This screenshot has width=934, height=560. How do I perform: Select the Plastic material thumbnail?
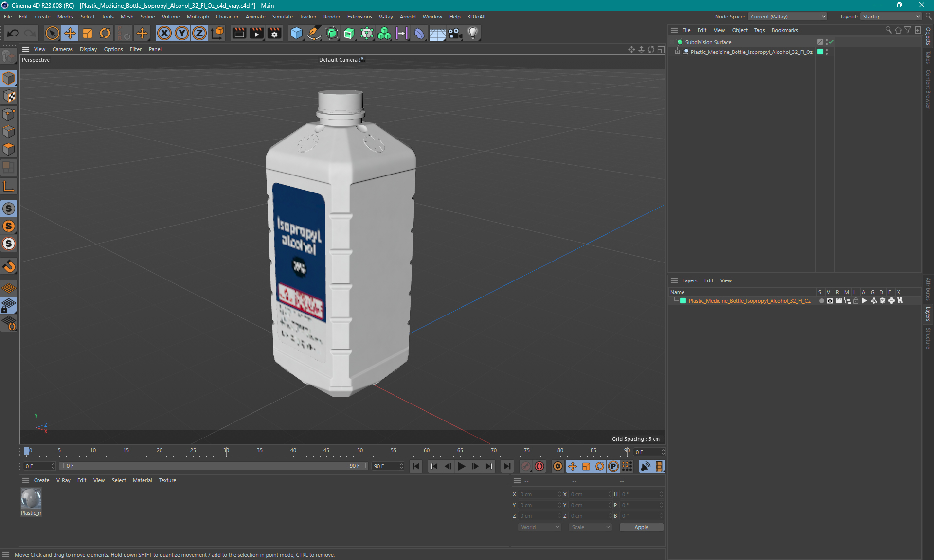coord(31,499)
